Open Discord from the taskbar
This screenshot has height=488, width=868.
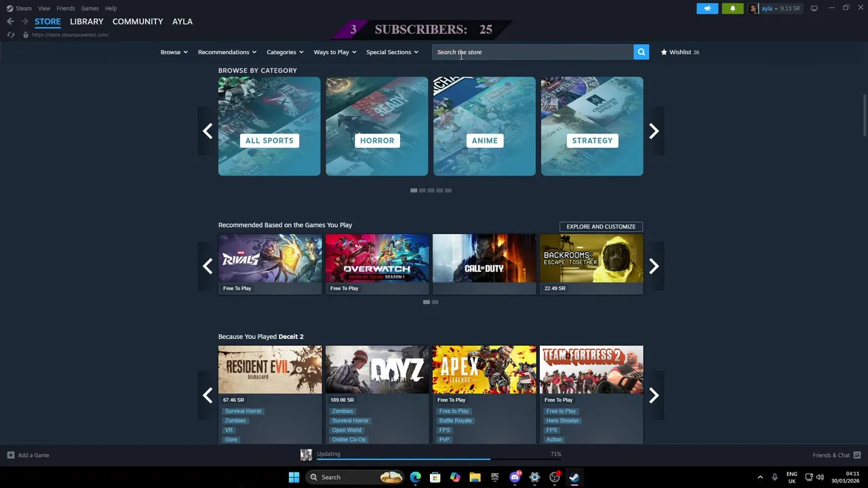tap(515, 477)
